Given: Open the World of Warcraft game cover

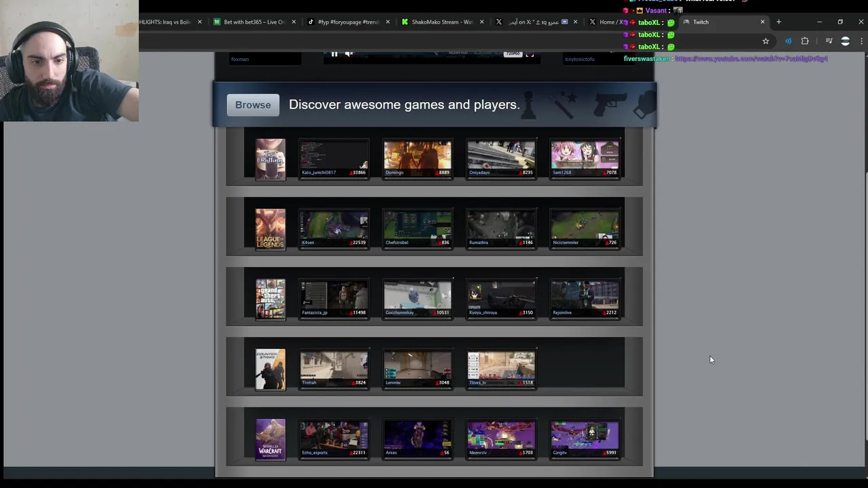Looking at the screenshot, I should 271,439.
